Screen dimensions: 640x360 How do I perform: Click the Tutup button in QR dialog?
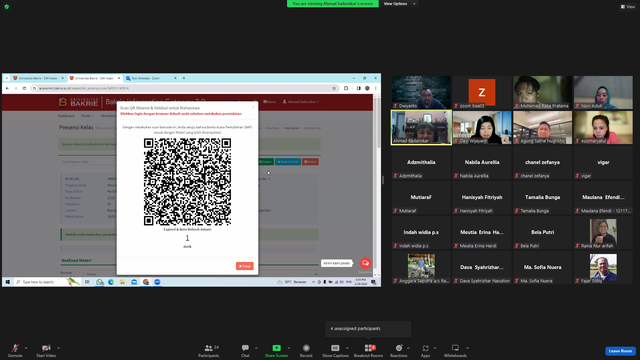(244, 266)
